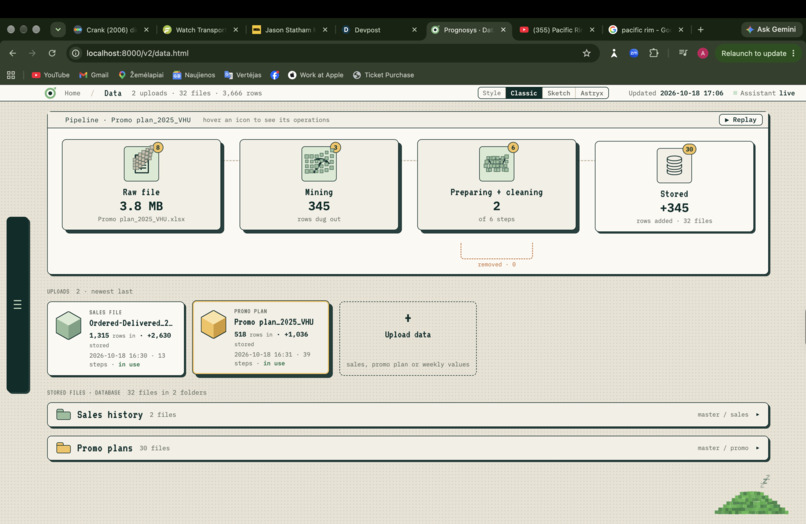Click the yellow cube icon of Promo plan upload

pos(213,324)
